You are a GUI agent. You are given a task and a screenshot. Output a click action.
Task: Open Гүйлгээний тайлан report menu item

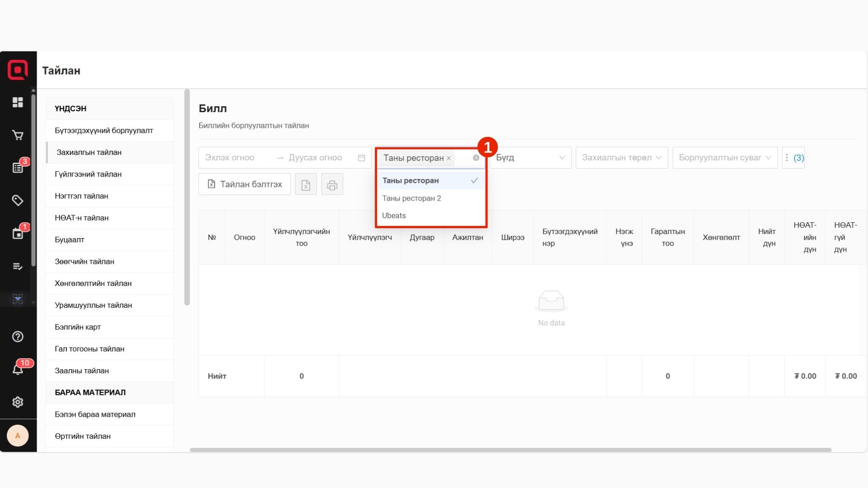click(x=88, y=174)
